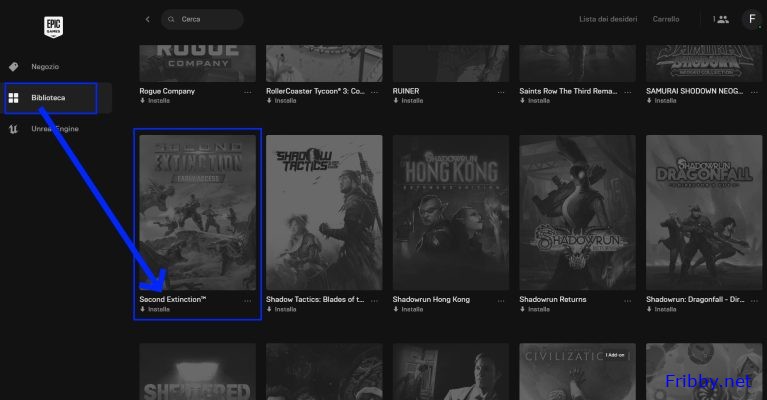The image size is (767, 400).
Task: Open options menu for Rogue Company
Action: [248, 91]
